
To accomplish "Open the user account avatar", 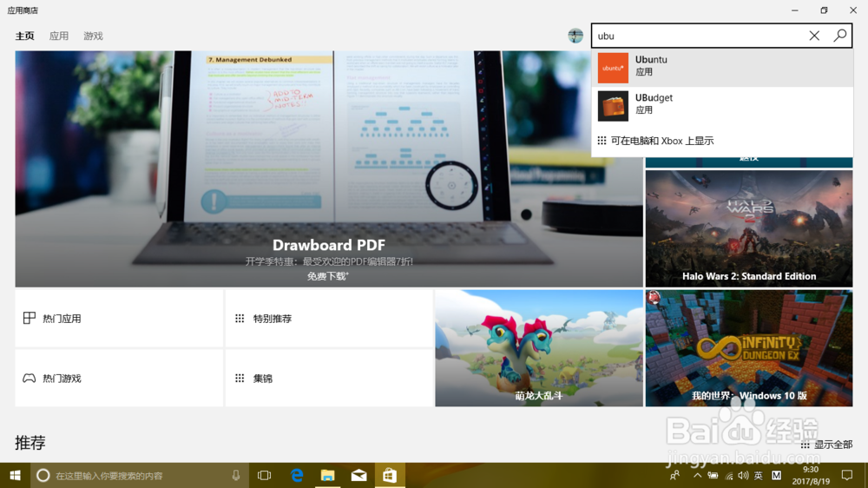I will [x=575, y=36].
